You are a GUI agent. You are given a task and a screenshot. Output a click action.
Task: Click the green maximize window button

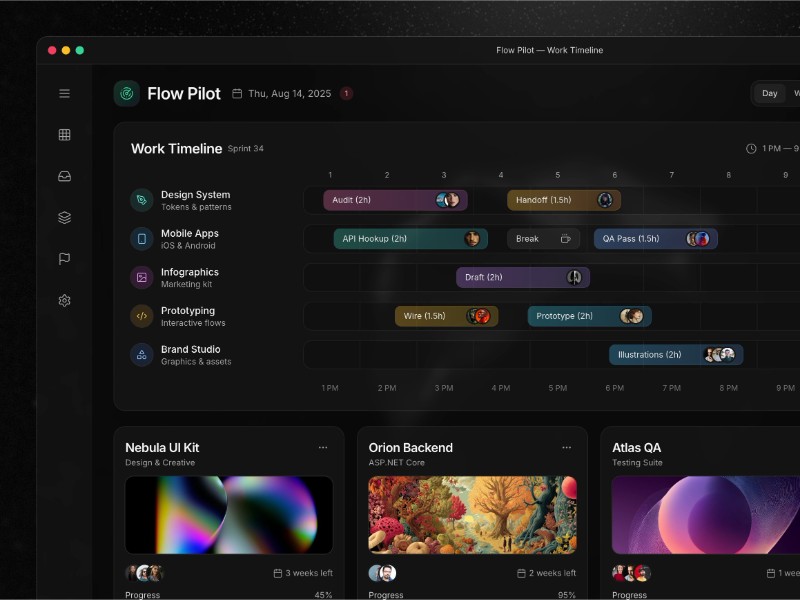click(x=80, y=50)
